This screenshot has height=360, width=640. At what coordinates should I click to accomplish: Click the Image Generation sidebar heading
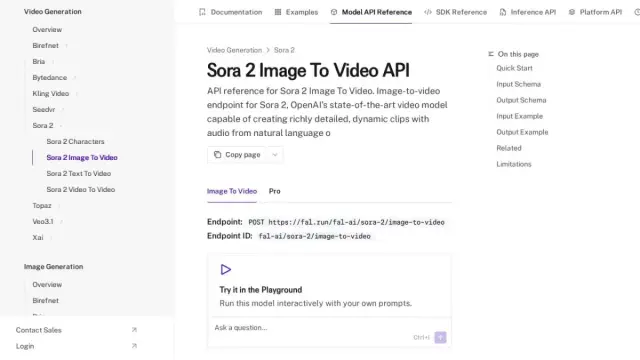(53, 267)
